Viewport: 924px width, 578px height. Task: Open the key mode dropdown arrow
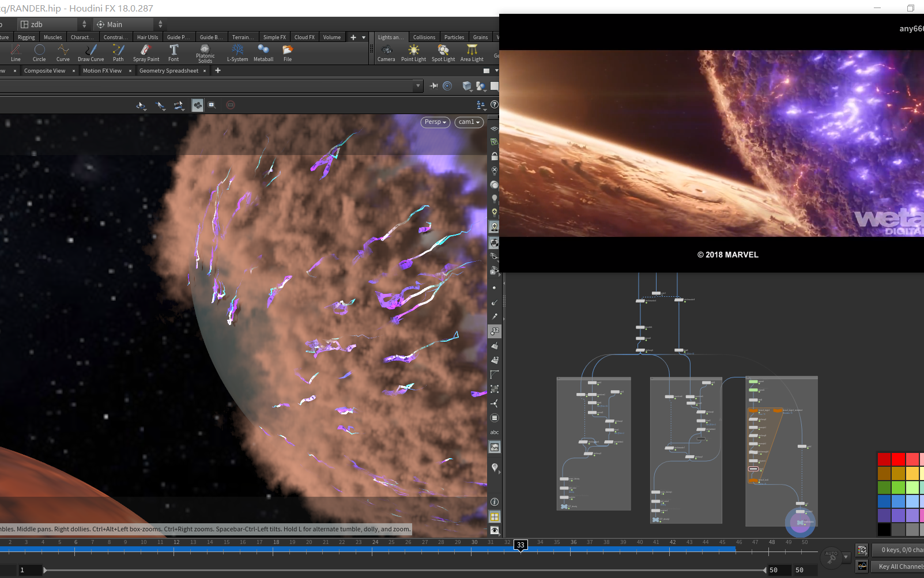(846, 557)
